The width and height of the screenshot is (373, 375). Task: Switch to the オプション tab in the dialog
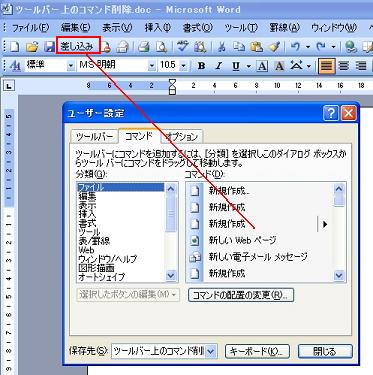(182, 137)
